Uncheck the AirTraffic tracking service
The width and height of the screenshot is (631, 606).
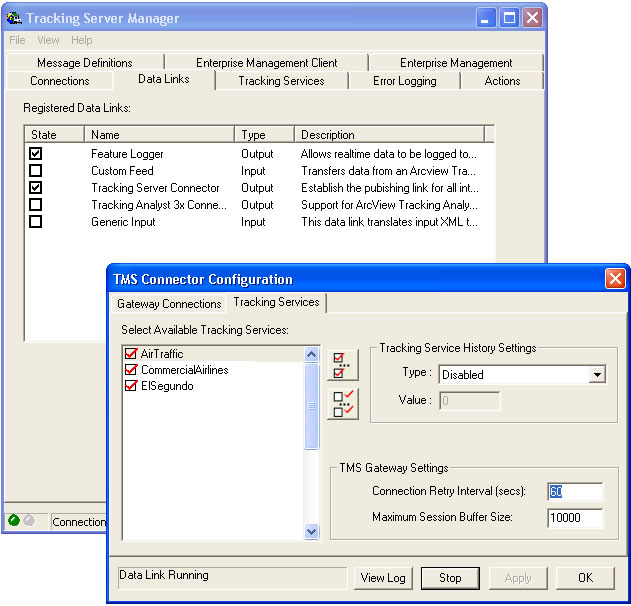pos(131,354)
